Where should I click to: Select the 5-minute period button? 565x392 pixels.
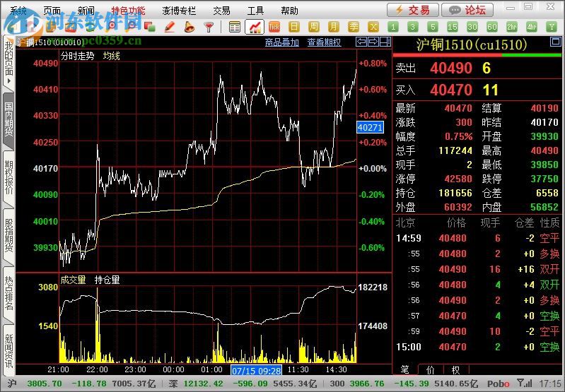(433, 27)
